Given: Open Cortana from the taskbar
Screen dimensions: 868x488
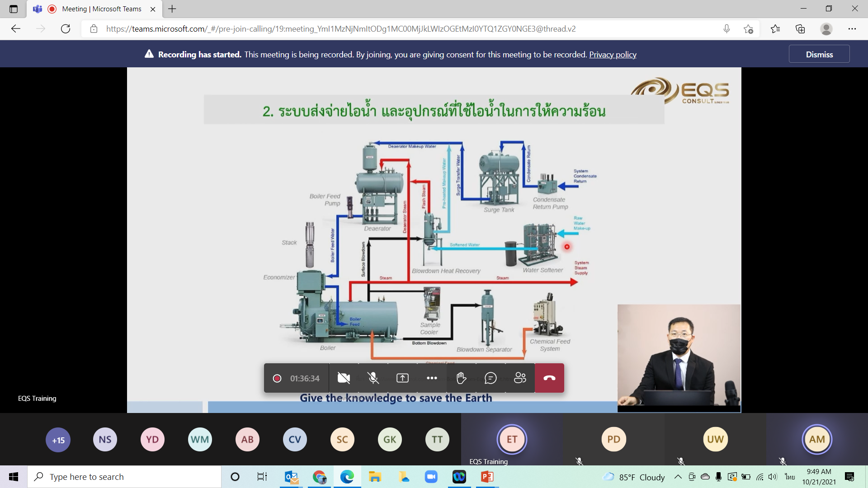Looking at the screenshot, I should [235, 477].
